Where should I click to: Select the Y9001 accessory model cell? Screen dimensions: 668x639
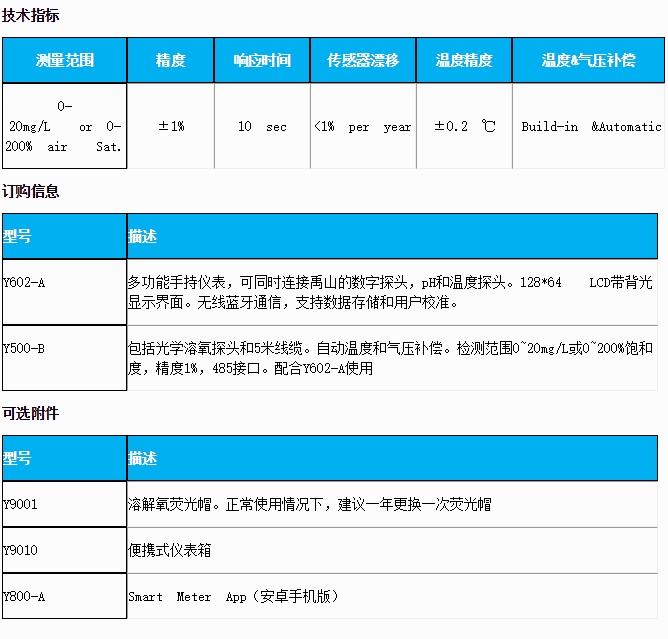(64, 504)
